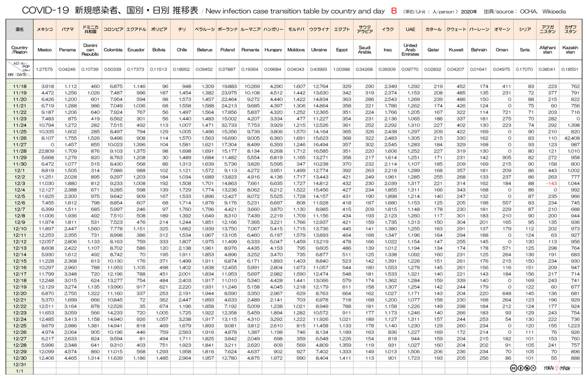Select the Kazakhstan English column header
The image size is (588, 378).
[x=570, y=49]
